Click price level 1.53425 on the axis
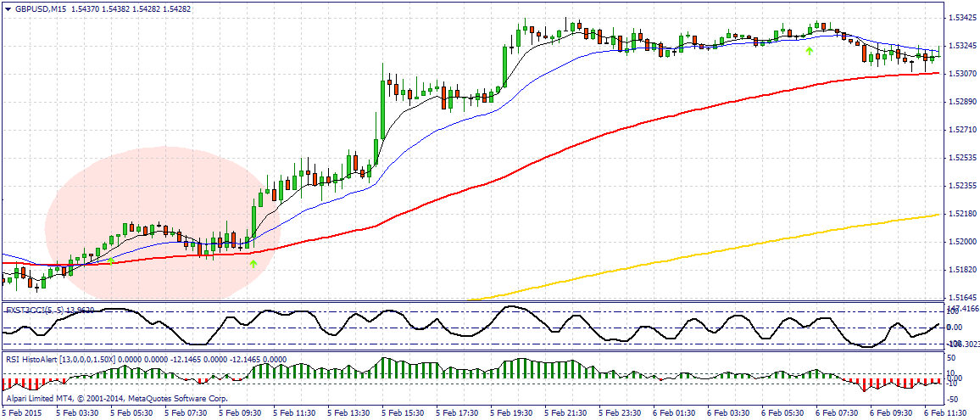Image resolution: width=980 pixels, height=420 pixels. [x=961, y=18]
